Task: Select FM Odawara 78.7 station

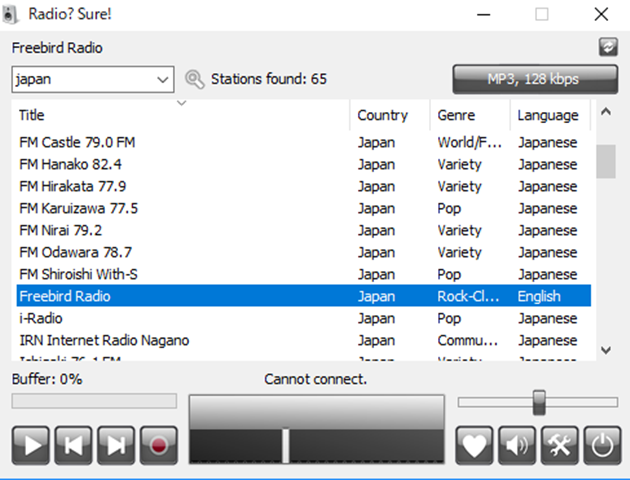Action: pos(303,252)
